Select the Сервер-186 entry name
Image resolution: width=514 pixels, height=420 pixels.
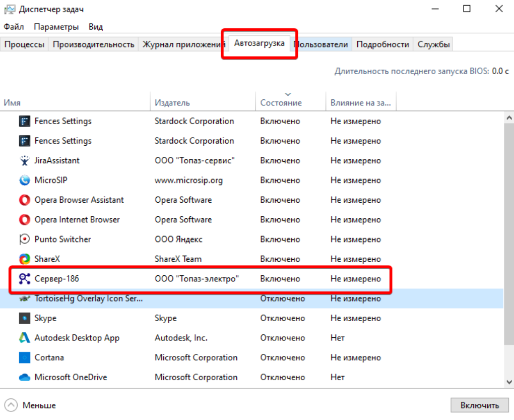point(57,279)
